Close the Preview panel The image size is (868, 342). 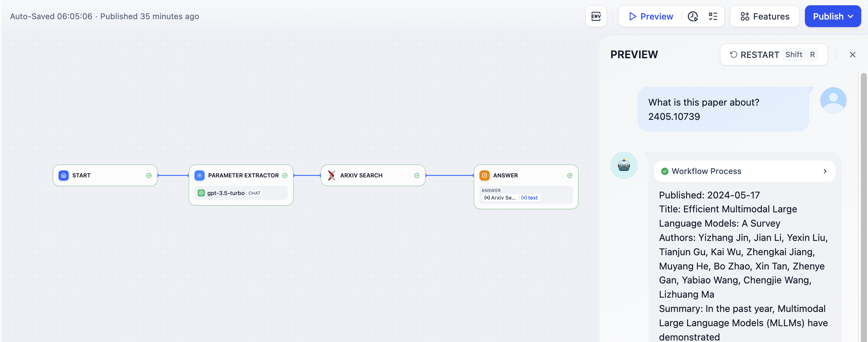[853, 55]
